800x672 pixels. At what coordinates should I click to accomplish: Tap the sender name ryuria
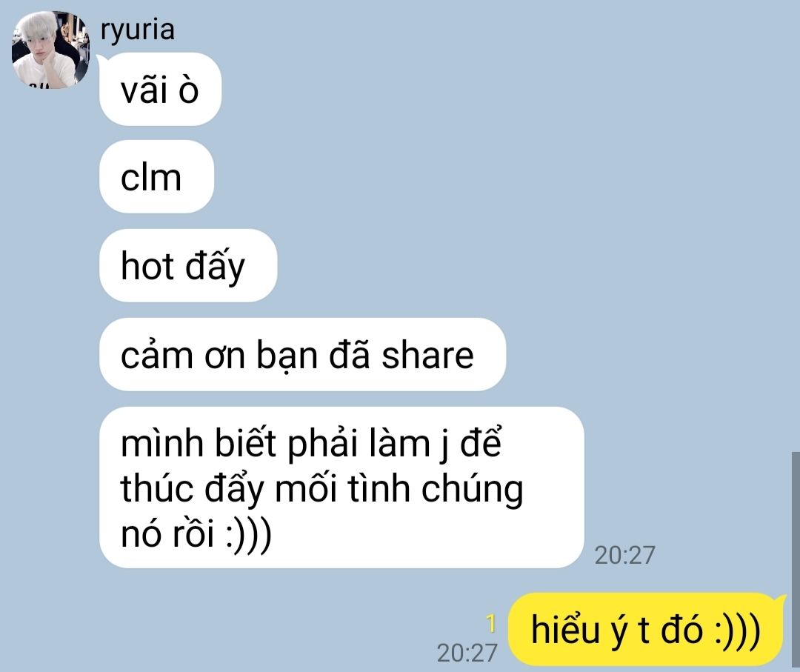tap(137, 30)
